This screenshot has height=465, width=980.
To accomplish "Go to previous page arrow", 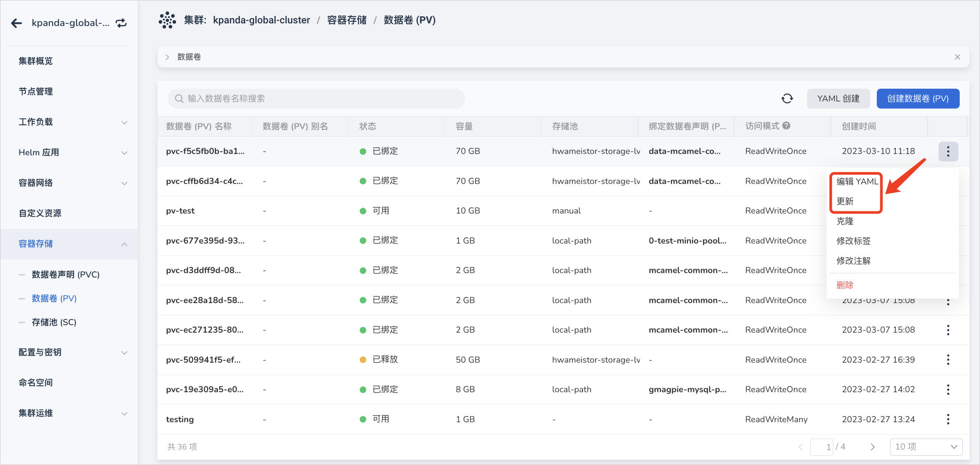I will pyautogui.click(x=801, y=447).
